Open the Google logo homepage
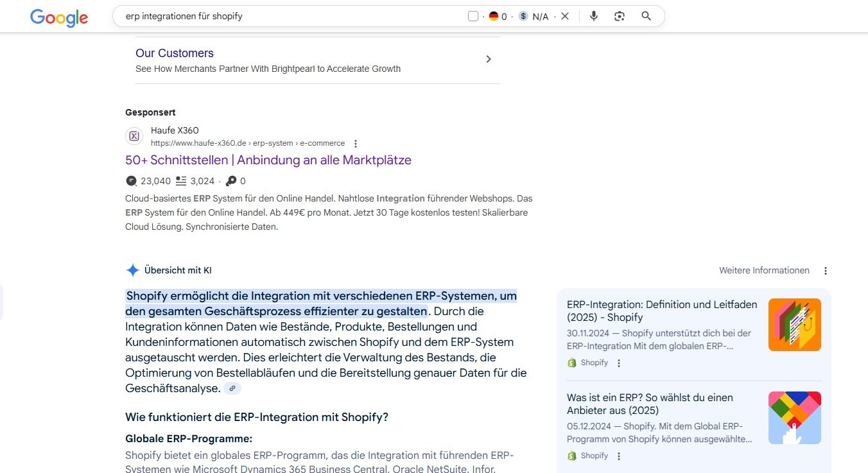 (x=59, y=18)
